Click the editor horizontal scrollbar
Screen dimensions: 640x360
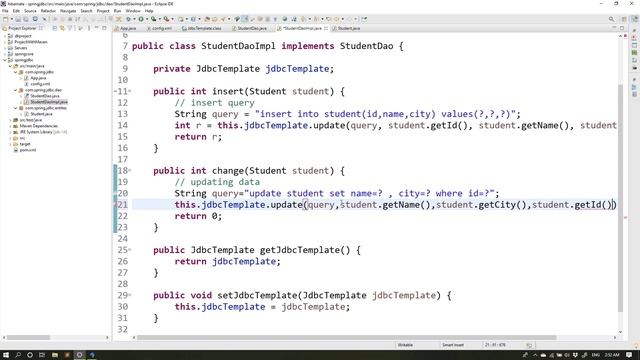347,338
